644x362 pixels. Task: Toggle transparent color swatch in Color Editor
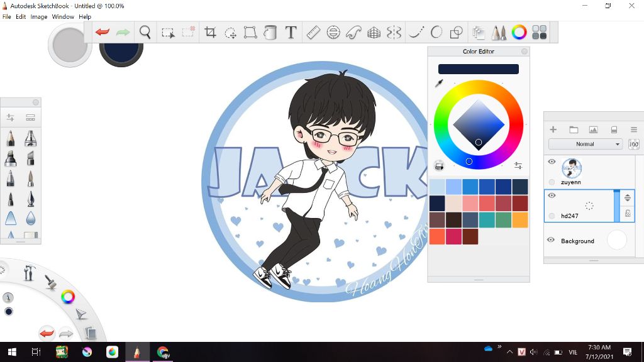coord(439,165)
